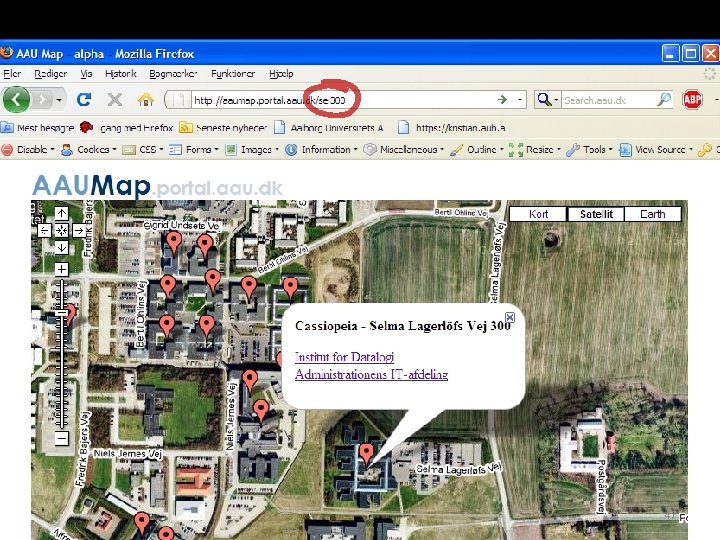Switch map to Satellit view

tap(596, 214)
